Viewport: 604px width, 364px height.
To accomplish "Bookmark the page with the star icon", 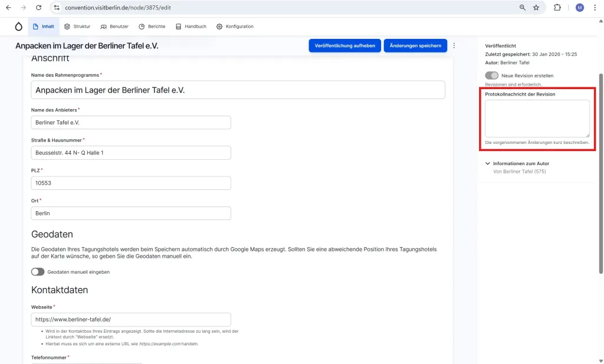I will click(x=536, y=8).
